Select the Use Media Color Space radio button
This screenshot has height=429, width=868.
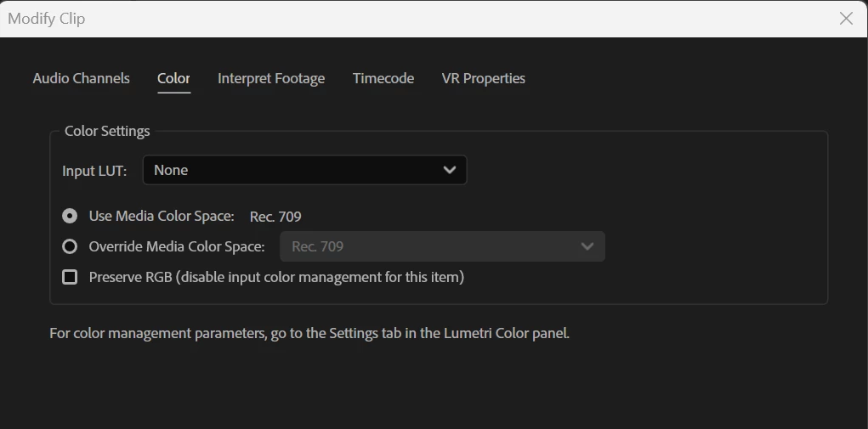click(x=70, y=216)
